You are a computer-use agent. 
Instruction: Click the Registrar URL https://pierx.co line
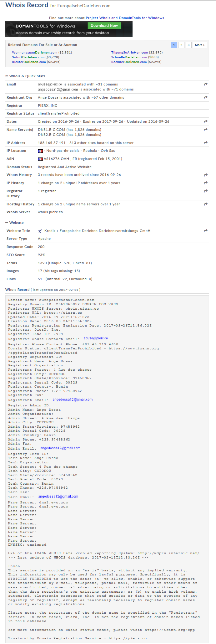click(45, 313)
